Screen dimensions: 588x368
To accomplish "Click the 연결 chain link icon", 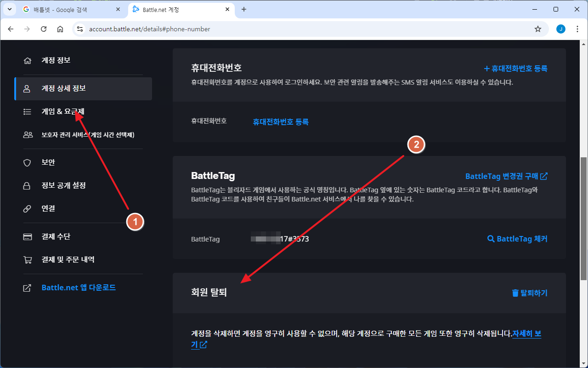I will point(28,208).
